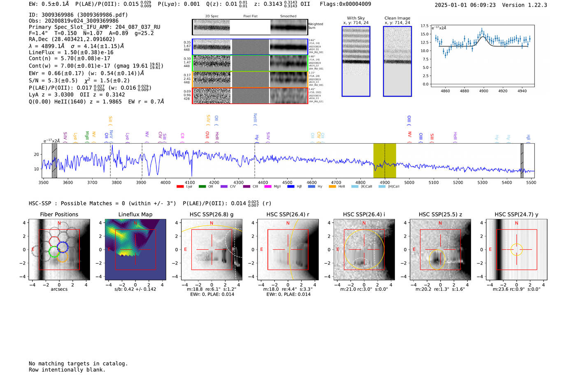576x392 pixels.
Task: Click the 'Flags:0x00004009' header text
Action: point(346,4)
